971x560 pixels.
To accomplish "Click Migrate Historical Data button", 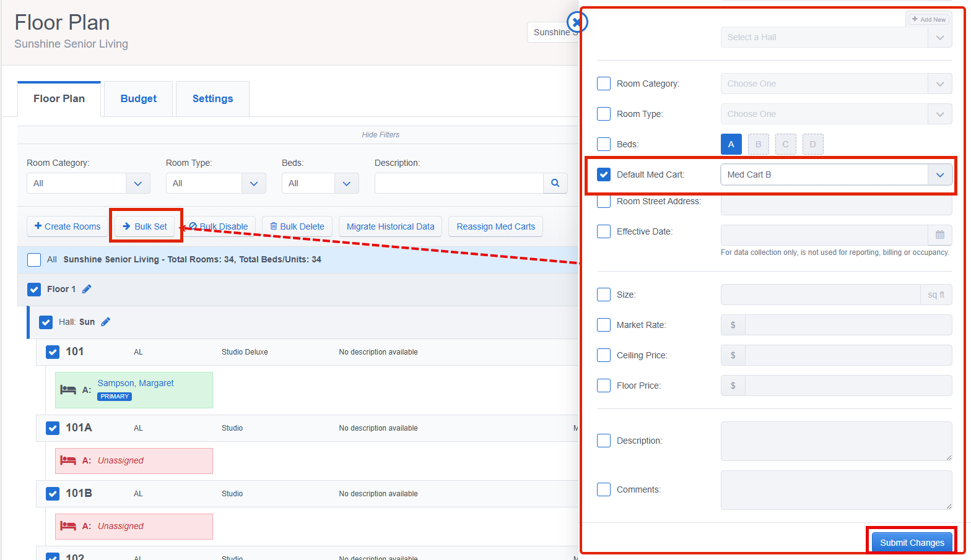I will (x=391, y=226).
